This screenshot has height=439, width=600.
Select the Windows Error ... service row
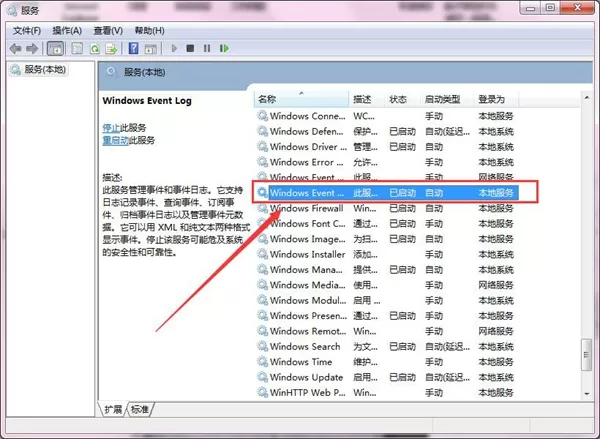[386, 162]
